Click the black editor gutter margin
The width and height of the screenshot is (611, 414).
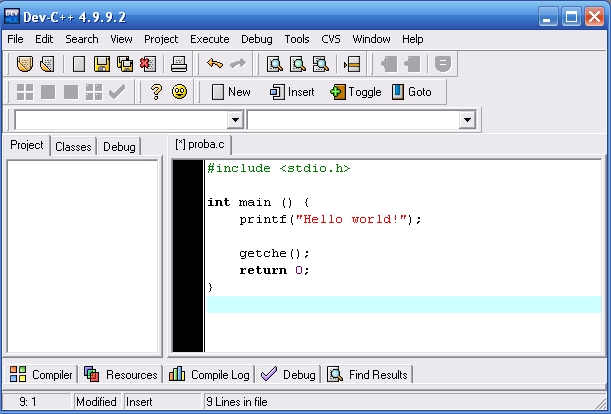pos(188,256)
